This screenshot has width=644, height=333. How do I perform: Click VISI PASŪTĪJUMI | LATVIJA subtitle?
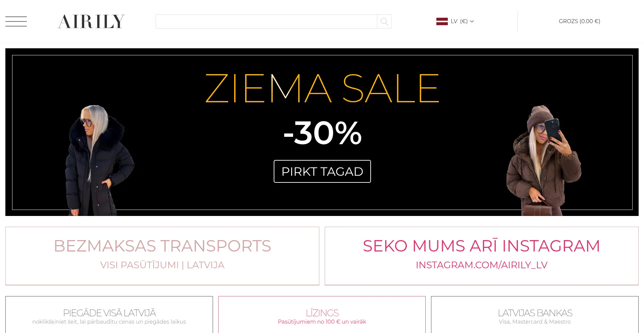pos(162,265)
